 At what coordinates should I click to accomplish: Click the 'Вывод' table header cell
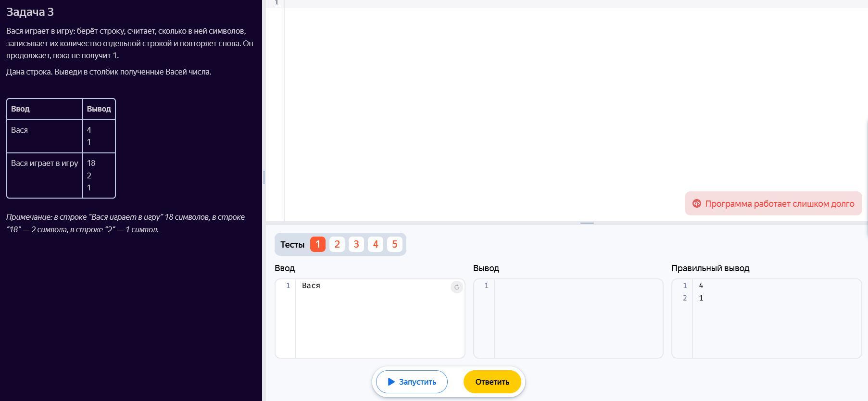[99, 109]
